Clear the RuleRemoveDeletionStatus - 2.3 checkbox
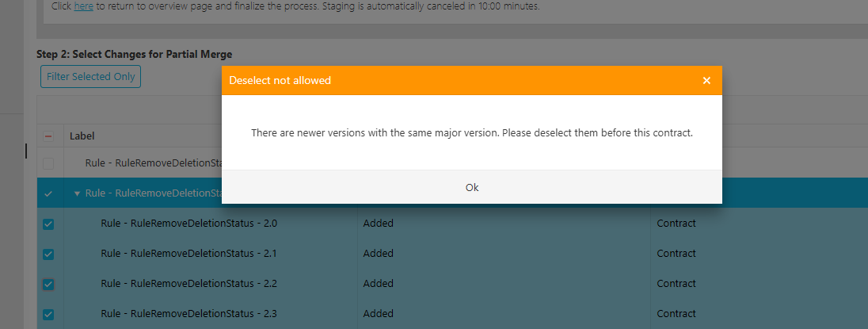868x329 pixels. point(48,314)
